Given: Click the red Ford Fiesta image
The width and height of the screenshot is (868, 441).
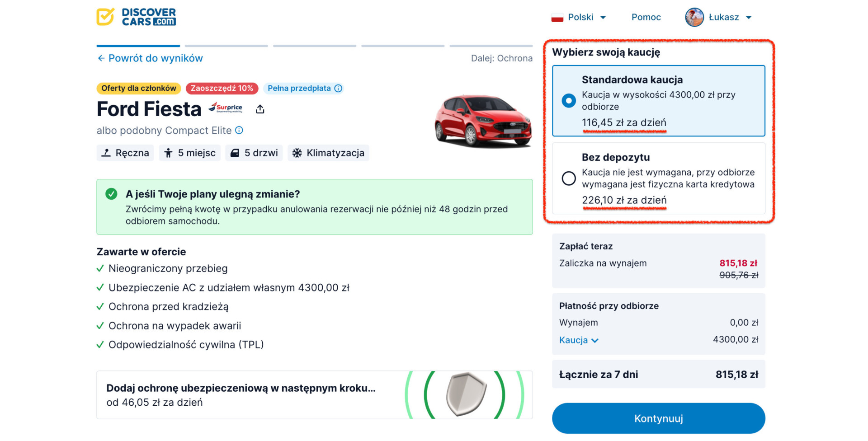Looking at the screenshot, I should (x=483, y=121).
